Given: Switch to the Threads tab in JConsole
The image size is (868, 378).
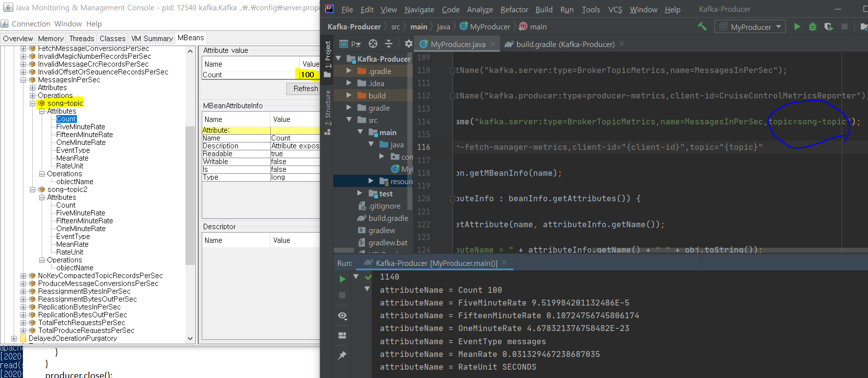Looking at the screenshot, I should pos(82,39).
